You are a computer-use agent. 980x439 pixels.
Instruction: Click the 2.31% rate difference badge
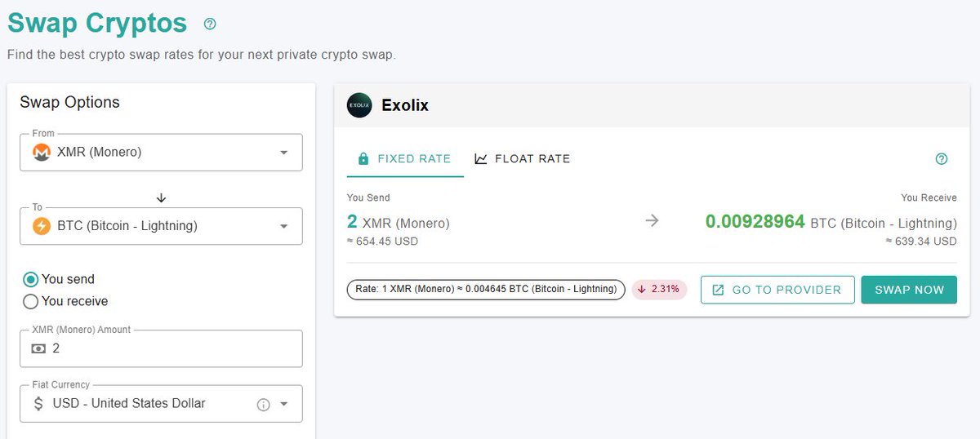[x=660, y=290]
